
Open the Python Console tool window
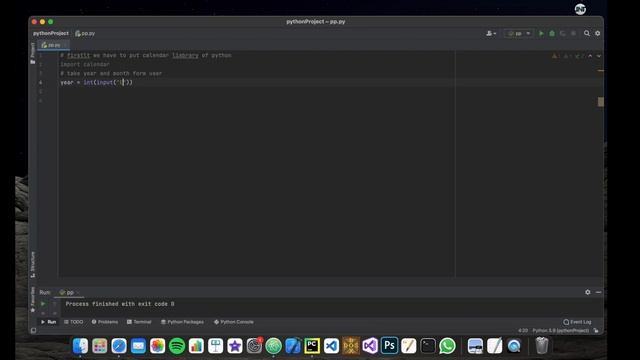[x=233, y=322]
